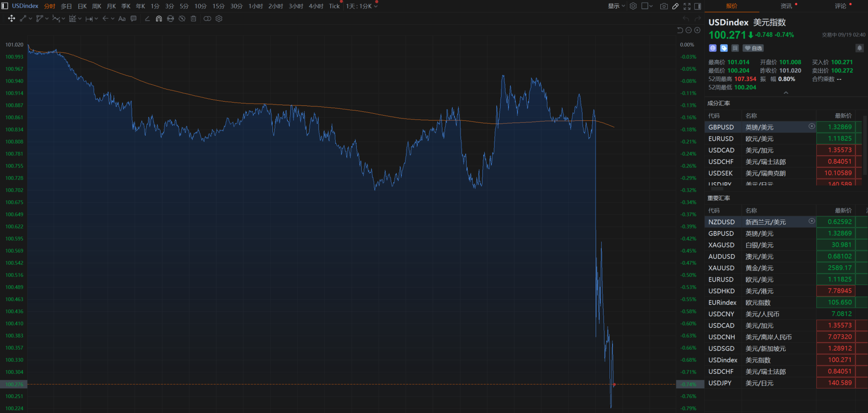Toggle lock on all drawings
The image size is (868, 413).
(x=170, y=19)
